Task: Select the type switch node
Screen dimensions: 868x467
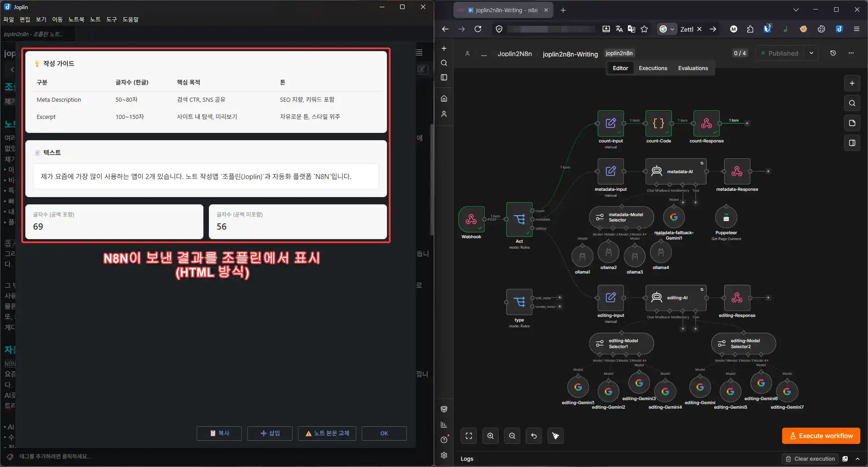Action: 519,302
